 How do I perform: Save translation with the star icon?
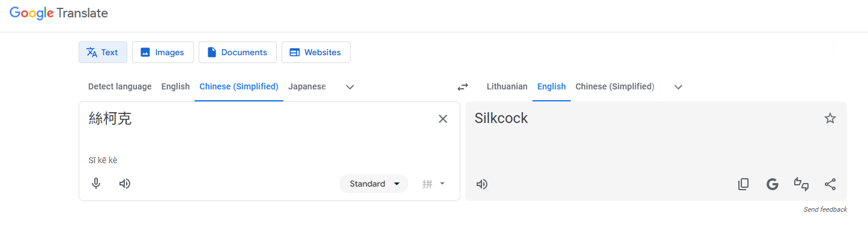pyautogui.click(x=830, y=118)
